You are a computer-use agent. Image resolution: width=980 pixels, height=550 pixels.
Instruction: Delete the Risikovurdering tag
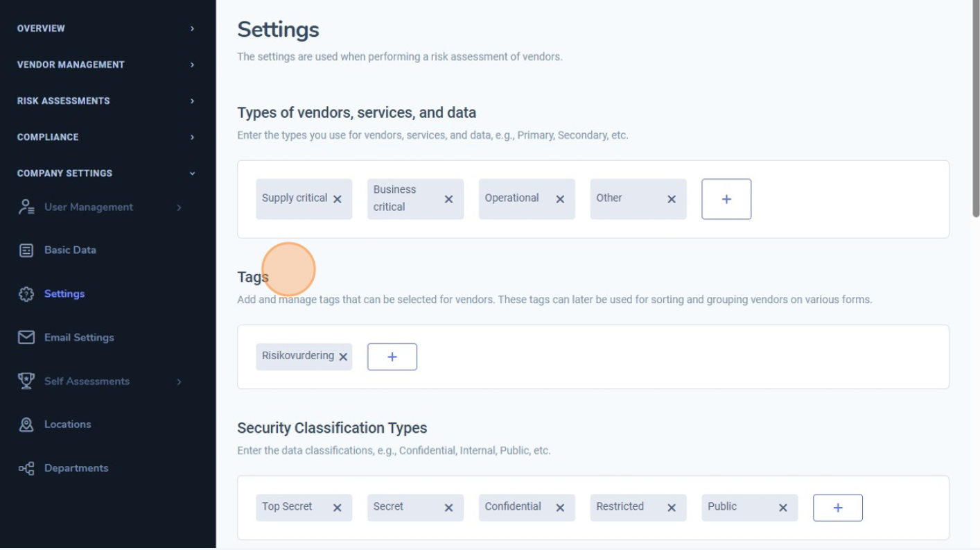tap(343, 357)
